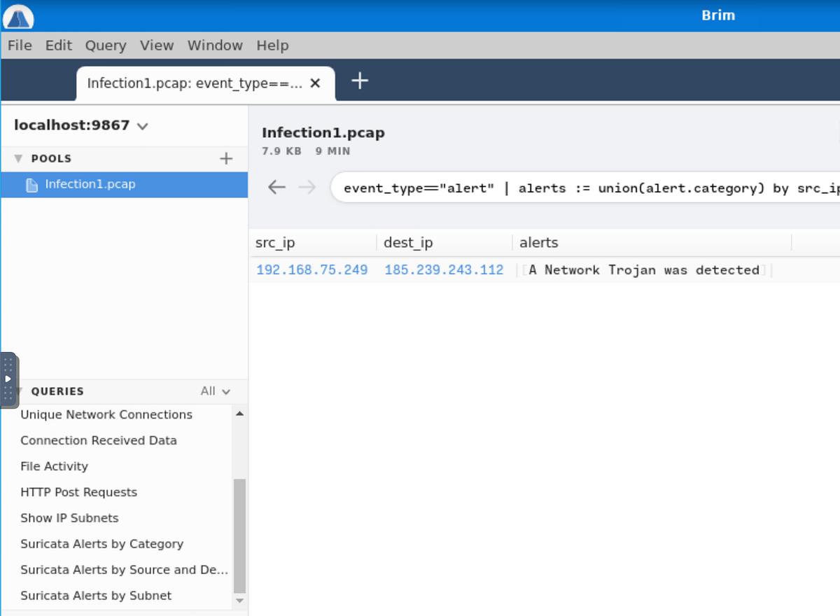Click the destination IP 185.239.243.112
840x616 pixels.
444,269
